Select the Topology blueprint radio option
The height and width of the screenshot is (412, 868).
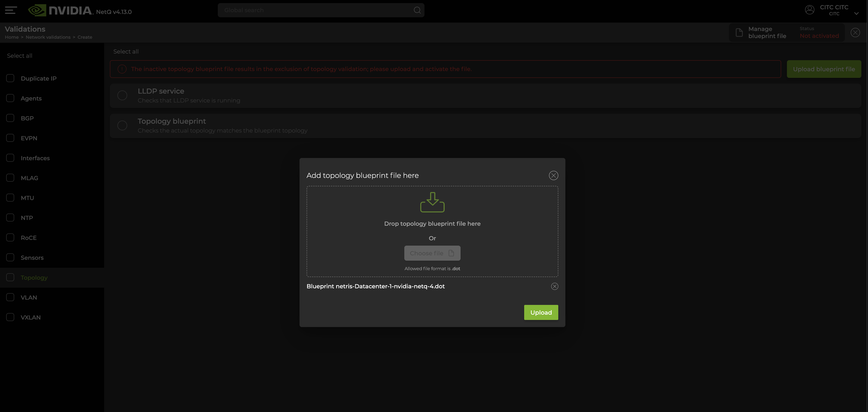click(122, 125)
